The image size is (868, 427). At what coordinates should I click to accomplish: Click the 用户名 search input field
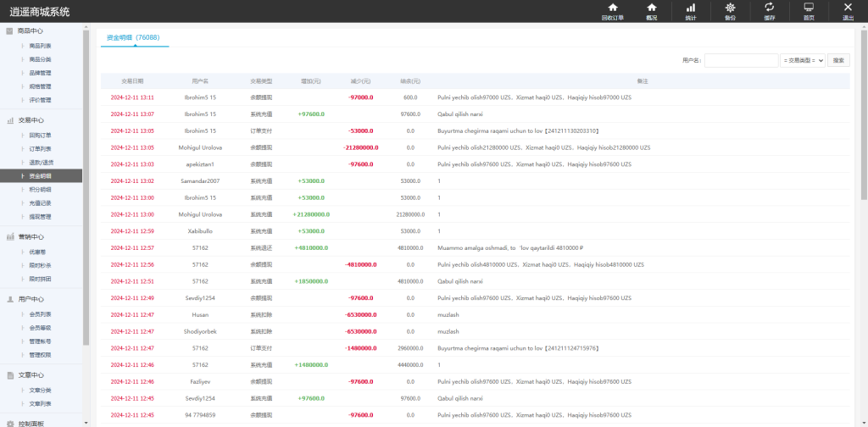741,60
